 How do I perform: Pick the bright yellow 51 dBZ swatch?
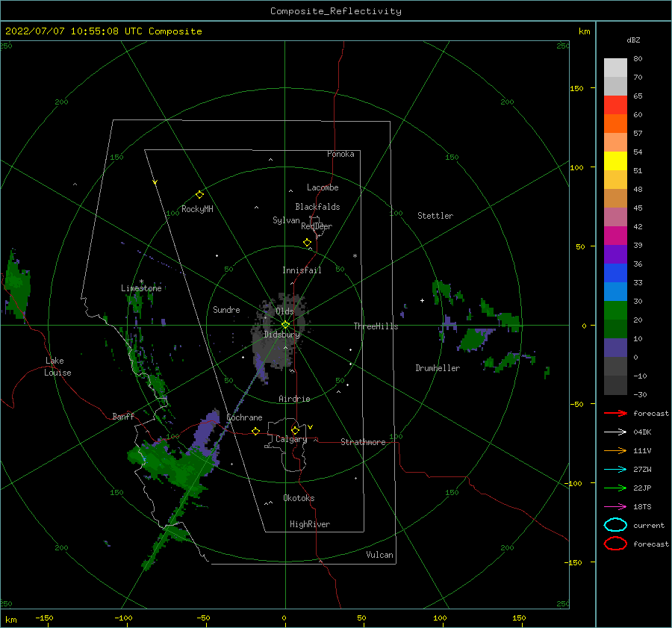[x=615, y=161]
